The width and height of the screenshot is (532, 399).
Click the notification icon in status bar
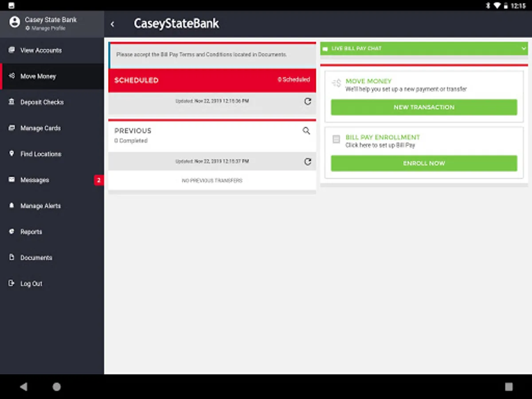coord(11,5)
